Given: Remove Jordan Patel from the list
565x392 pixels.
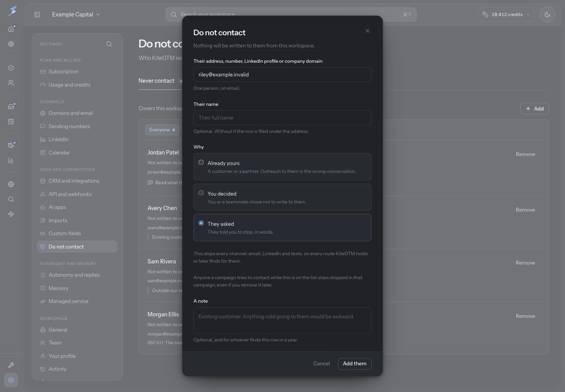Looking at the screenshot, I should tap(525, 154).
